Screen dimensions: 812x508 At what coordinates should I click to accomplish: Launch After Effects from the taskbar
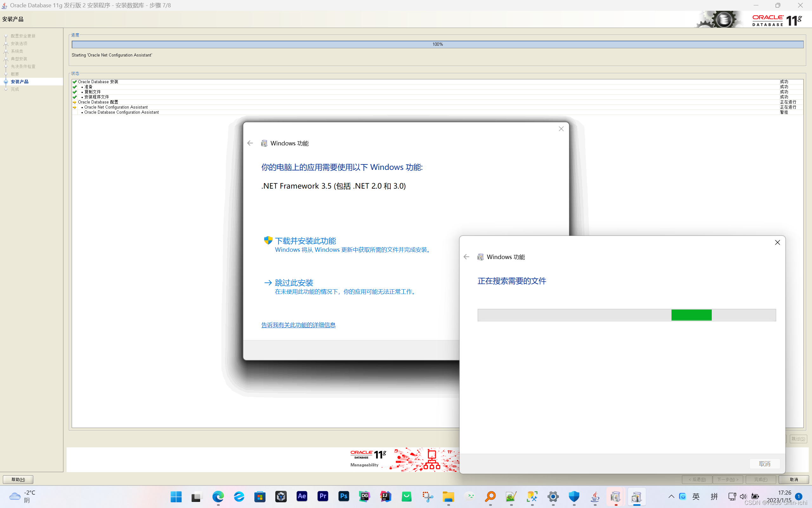[302, 496]
